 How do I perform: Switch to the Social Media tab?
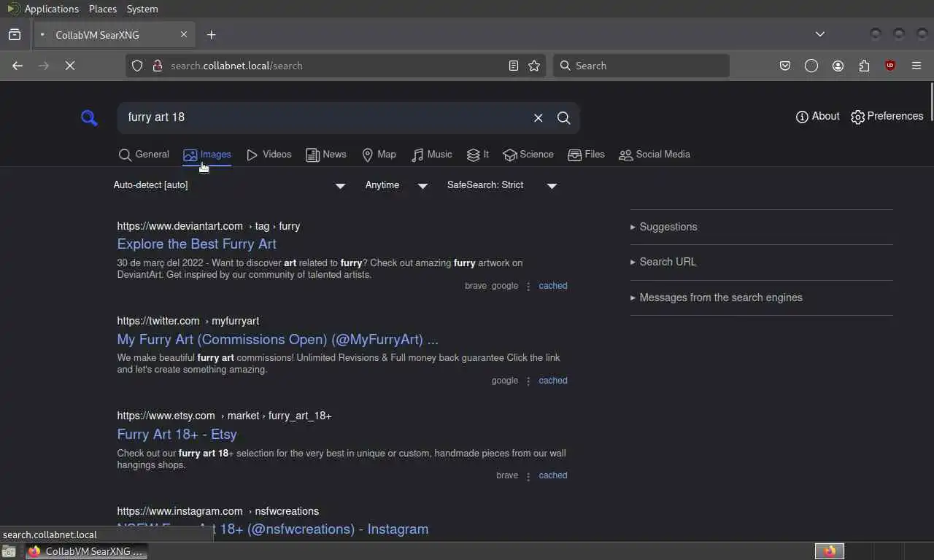pyautogui.click(x=655, y=155)
